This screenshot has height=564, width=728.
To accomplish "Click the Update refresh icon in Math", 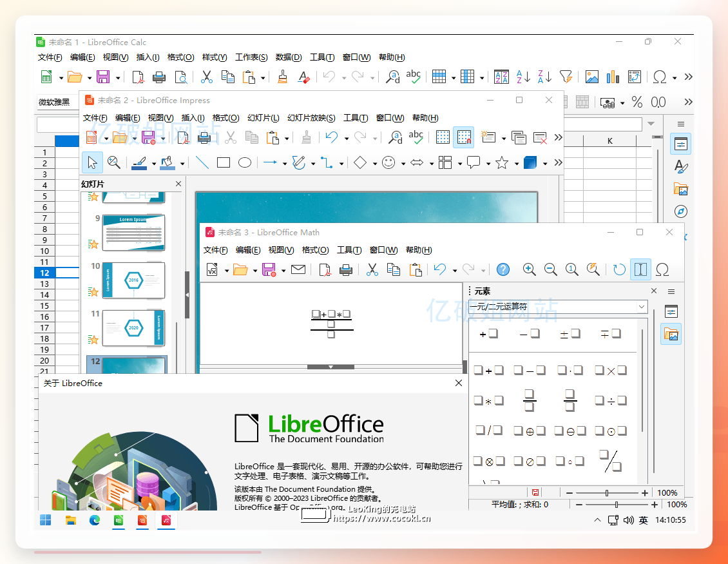I will (619, 269).
